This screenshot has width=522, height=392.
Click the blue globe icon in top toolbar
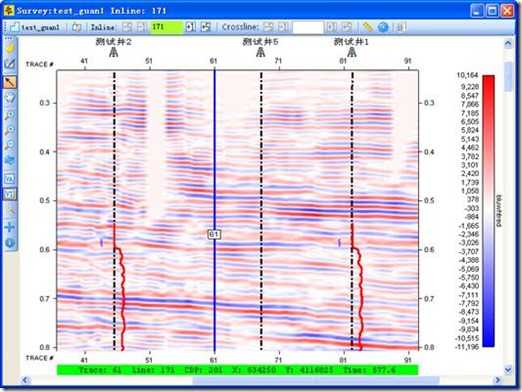(383, 27)
